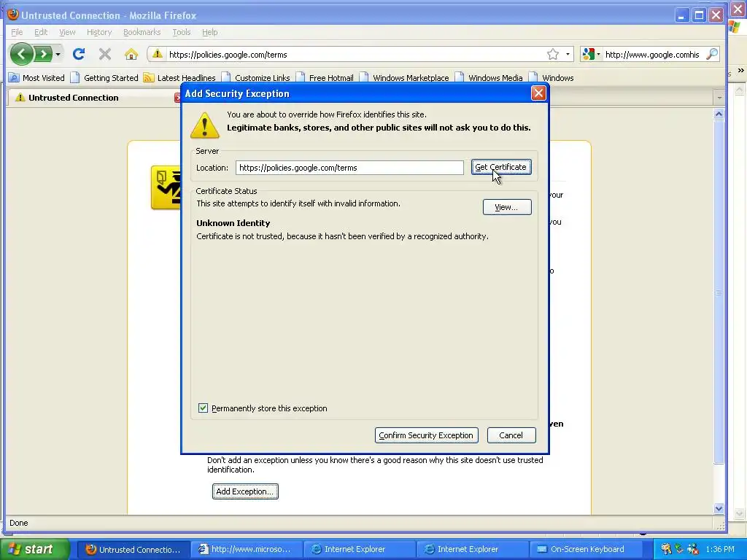Go forward with the green Forward arrow
747x560 pixels.
pyautogui.click(x=44, y=54)
